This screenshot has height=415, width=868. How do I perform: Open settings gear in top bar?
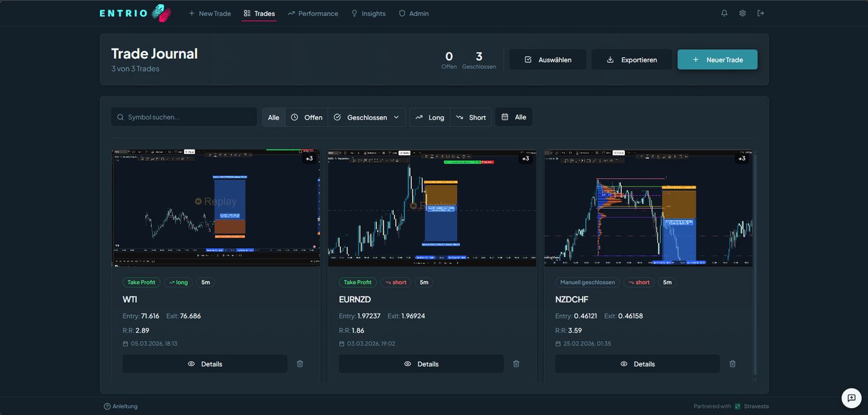[x=742, y=13]
